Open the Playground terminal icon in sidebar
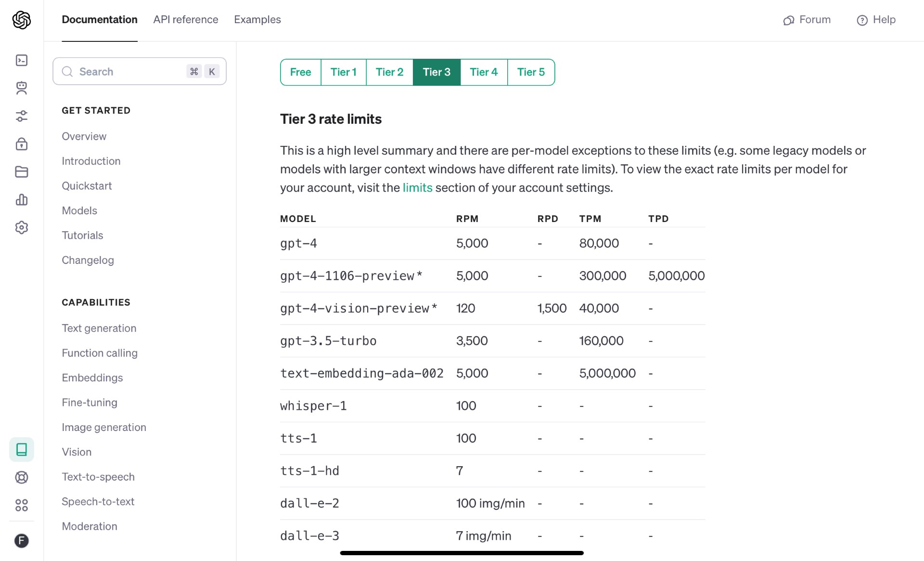Image resolution: width=924 pixels, height=561 pixels. coord(22,60)
